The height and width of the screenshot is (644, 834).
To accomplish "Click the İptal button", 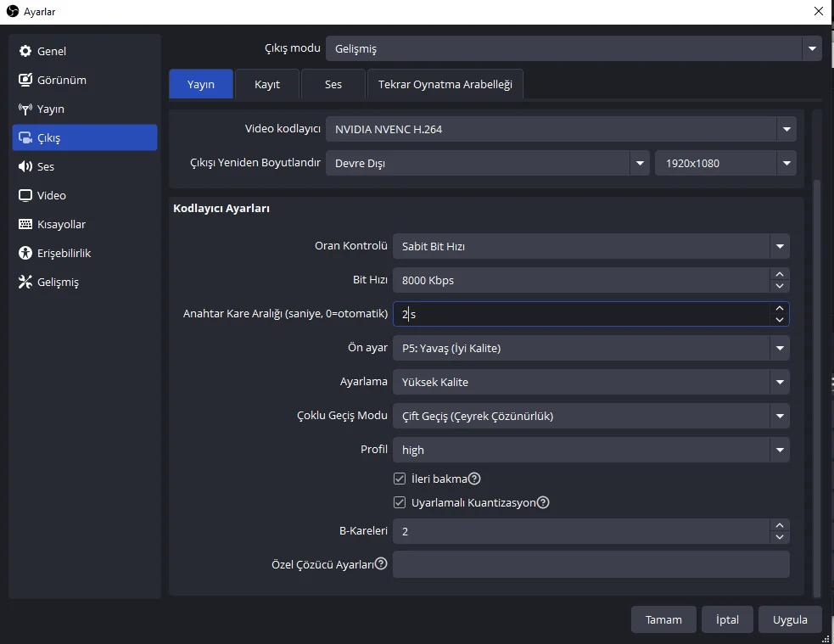I will [727, 619].
